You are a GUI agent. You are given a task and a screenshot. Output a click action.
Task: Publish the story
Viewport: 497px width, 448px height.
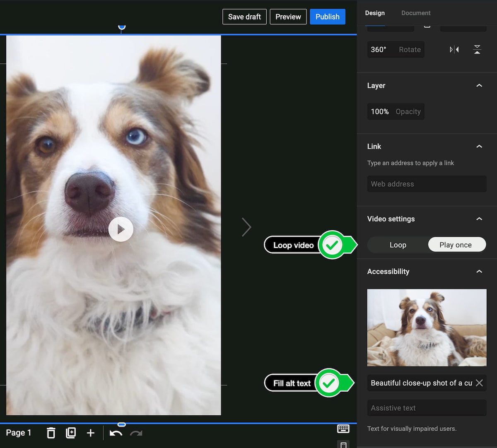(328, 17)
